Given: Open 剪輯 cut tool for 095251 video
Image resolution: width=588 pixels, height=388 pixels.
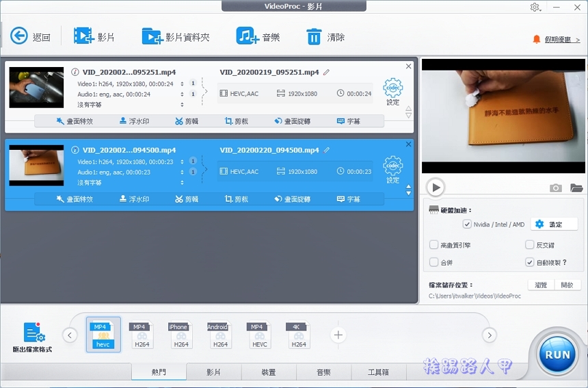Looking at the screenshot, I should pyautogui.click(x=187, y=121).
